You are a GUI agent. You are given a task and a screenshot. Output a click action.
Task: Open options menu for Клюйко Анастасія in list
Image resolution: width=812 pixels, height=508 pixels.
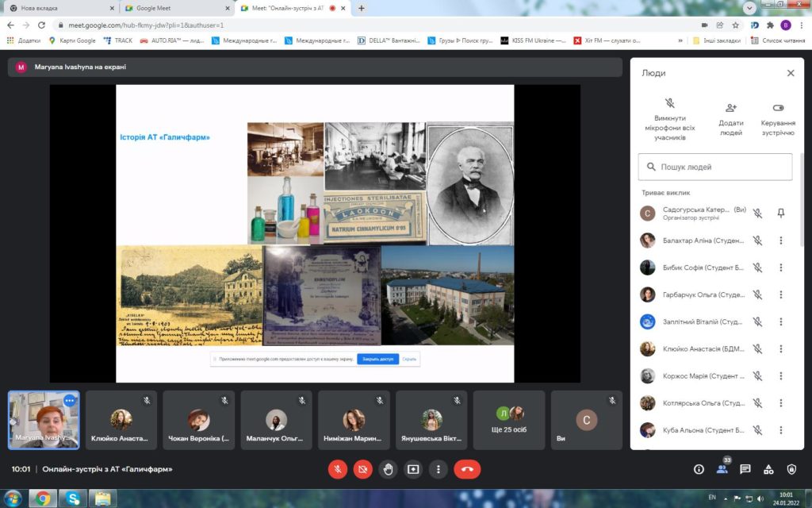point(781,349)
